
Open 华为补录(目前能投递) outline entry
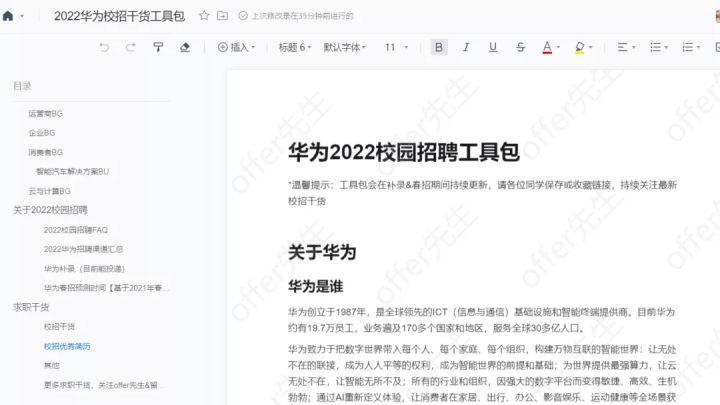click(x=84, y=269)
